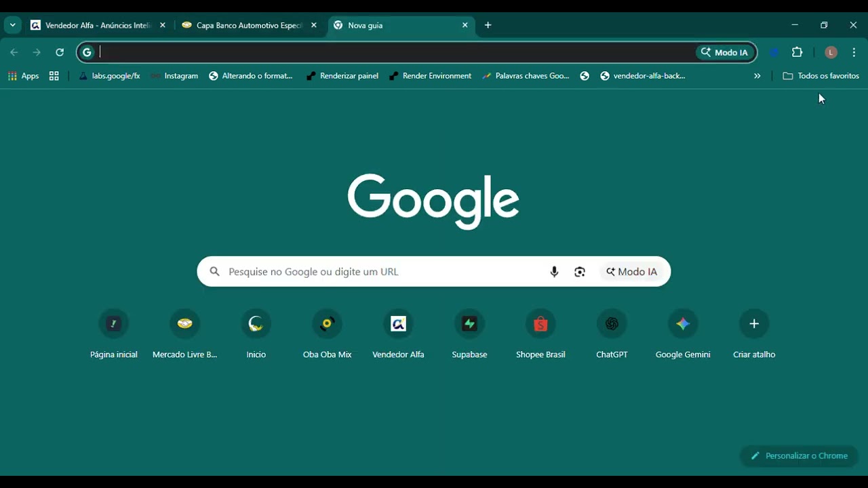Screen dimensions: 868x488
Task: Open the Apps bookmark shortcut
Action: click(23, 76)
